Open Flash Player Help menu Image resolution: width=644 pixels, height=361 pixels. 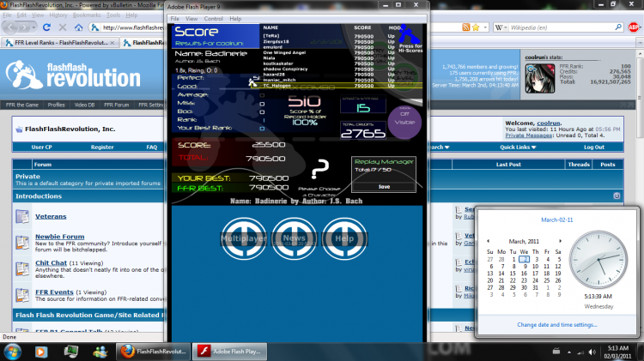click(x=235, y=19)
